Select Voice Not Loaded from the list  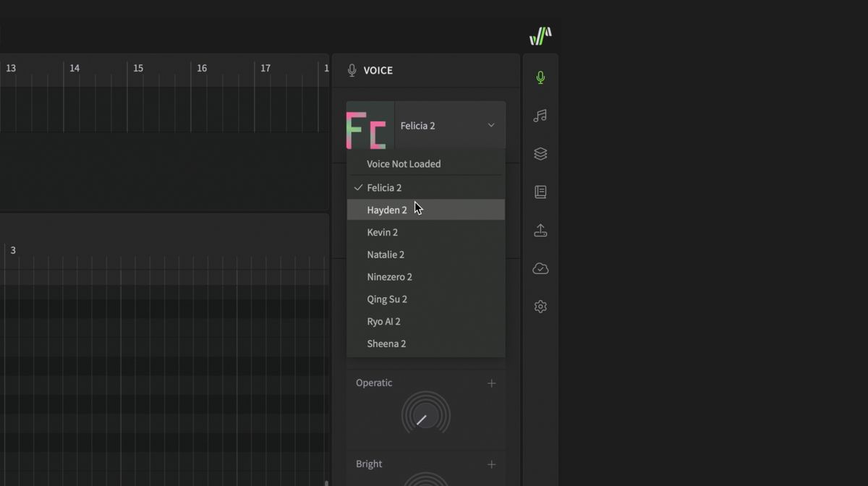(426, 163)
